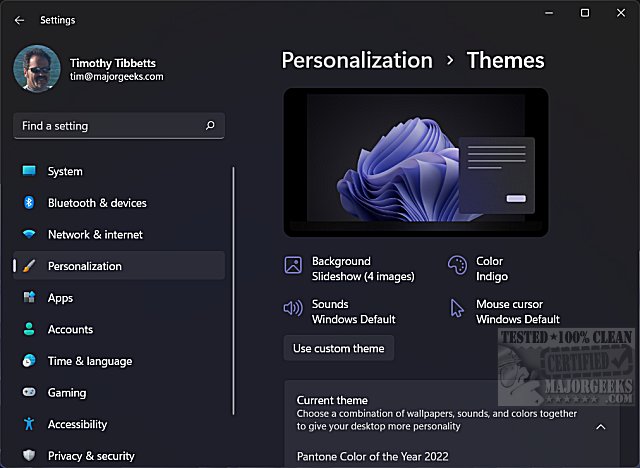This screenshot has height=468, width=640.
Task: Close the Settings window
Action: click(x=621, y=13)
